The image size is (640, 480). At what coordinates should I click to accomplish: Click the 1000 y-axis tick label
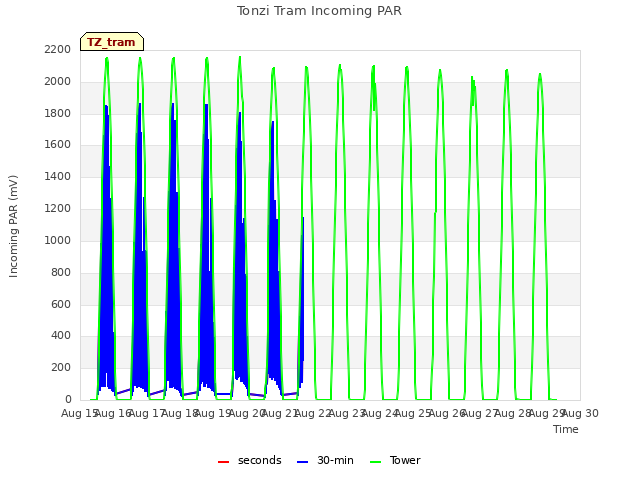click(58, 240)
